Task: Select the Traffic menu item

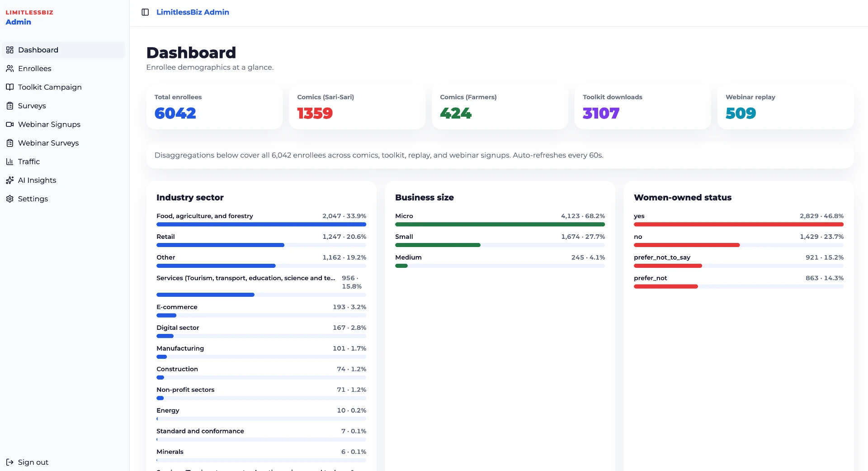Action: click(63, 162)
